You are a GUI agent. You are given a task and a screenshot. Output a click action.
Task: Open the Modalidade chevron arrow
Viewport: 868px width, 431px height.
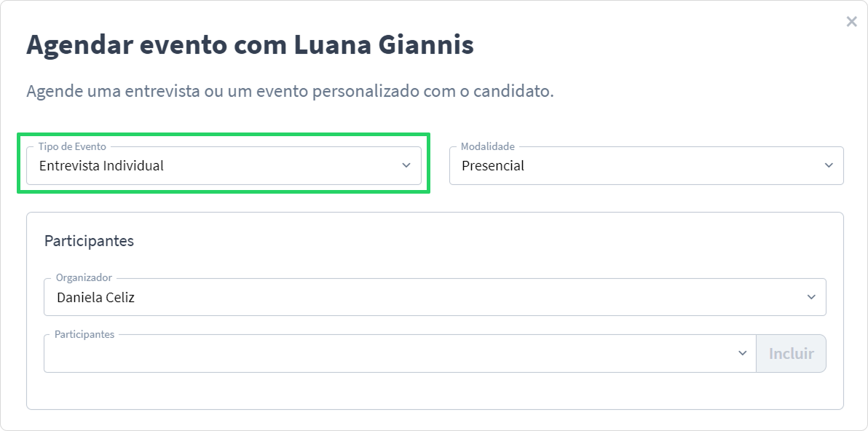[x=829, y=165]
